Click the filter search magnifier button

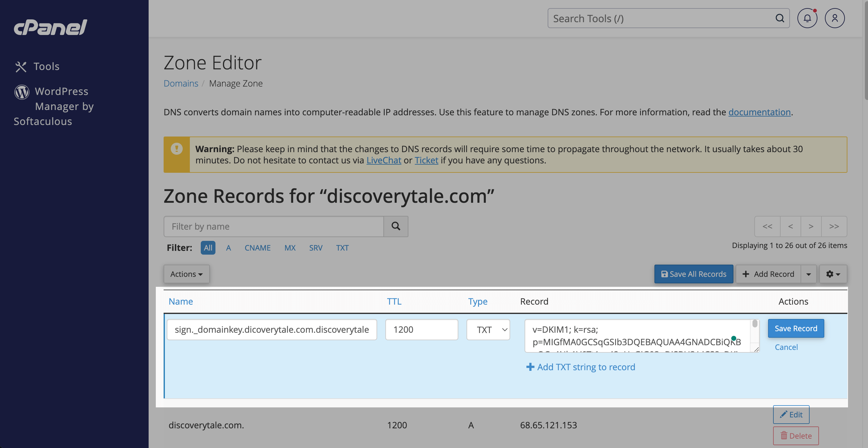(x=396, y=226)
